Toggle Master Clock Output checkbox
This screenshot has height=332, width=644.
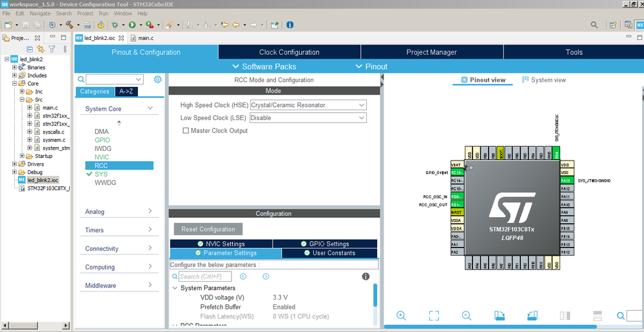point(186,131)
